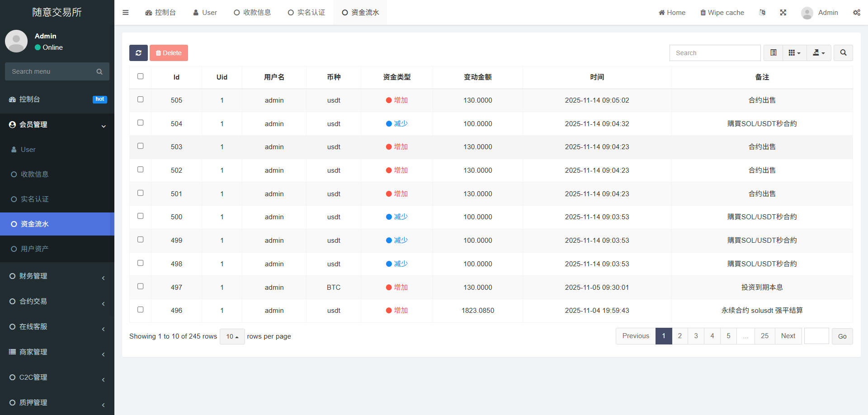Click the red Delete button
Image resolution: width=868 pixels, height=415 pixels.
[169, 53]
